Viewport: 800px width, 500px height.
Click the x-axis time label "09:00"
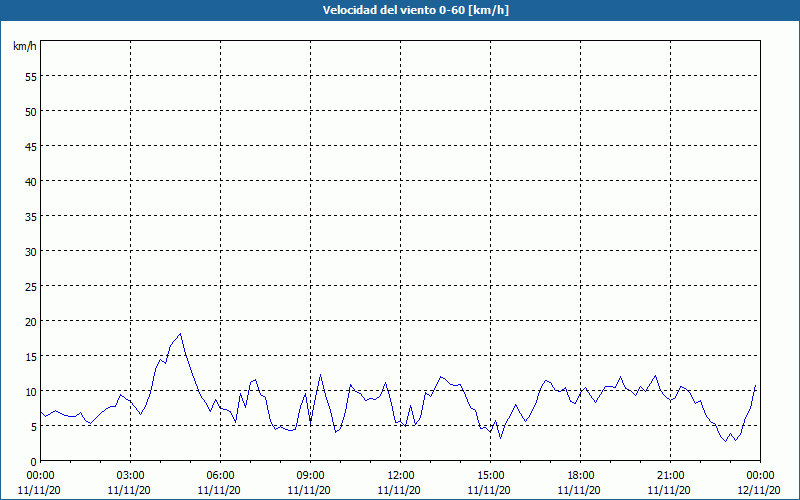coord(310,476)
